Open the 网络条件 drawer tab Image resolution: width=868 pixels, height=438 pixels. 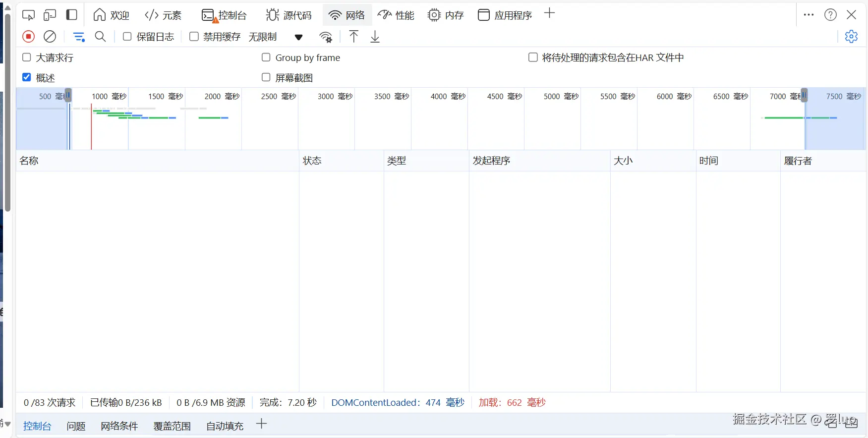pos(119,426)
